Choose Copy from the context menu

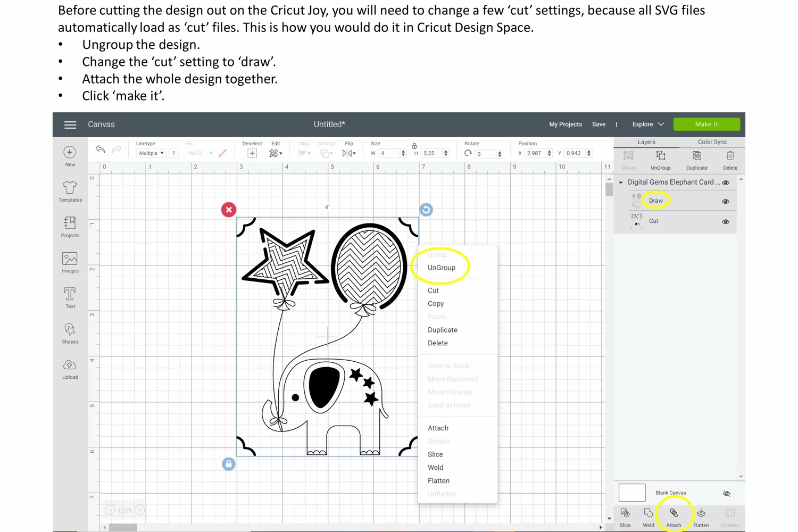(x=436, y=304)
